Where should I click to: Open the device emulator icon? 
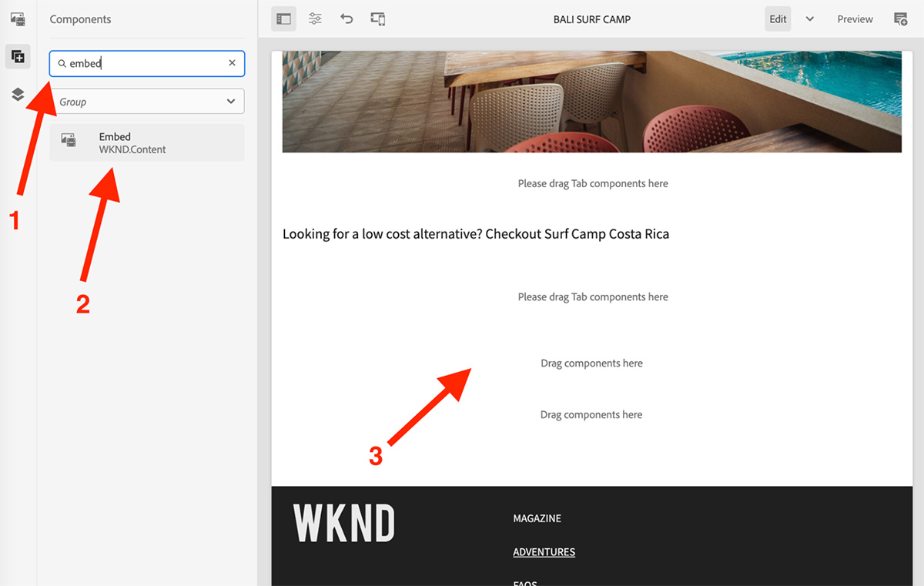378,19
